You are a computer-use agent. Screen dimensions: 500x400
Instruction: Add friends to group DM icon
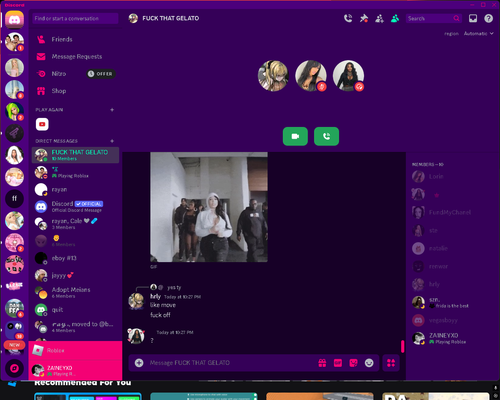[x=379, y=18]
